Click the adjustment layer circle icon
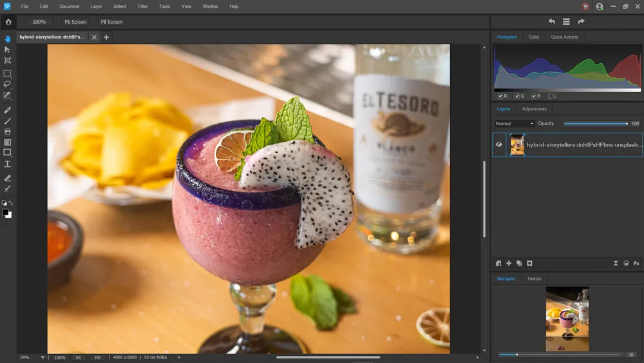Viewport: 644px width, 363px height. [626, 263]
